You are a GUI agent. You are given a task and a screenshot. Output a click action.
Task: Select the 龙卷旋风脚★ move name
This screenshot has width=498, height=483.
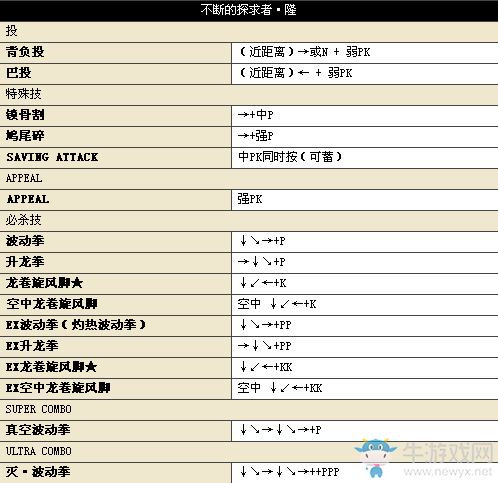[44, 283]
